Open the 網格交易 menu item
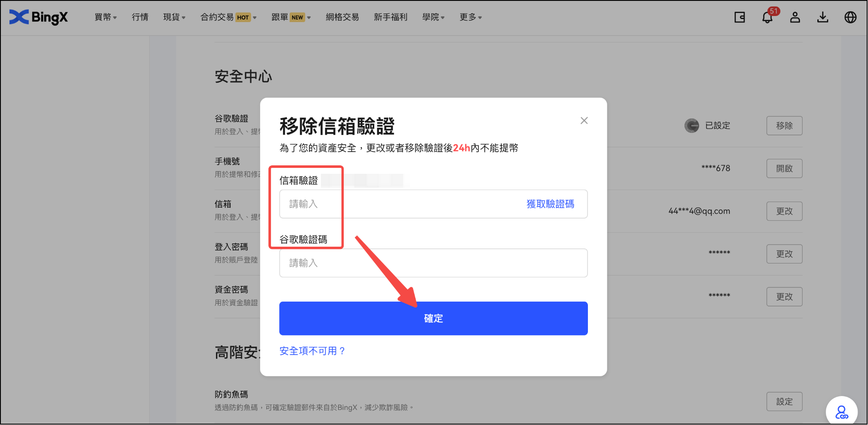Screen dimensions: 868x425 [x=342, y=17]
